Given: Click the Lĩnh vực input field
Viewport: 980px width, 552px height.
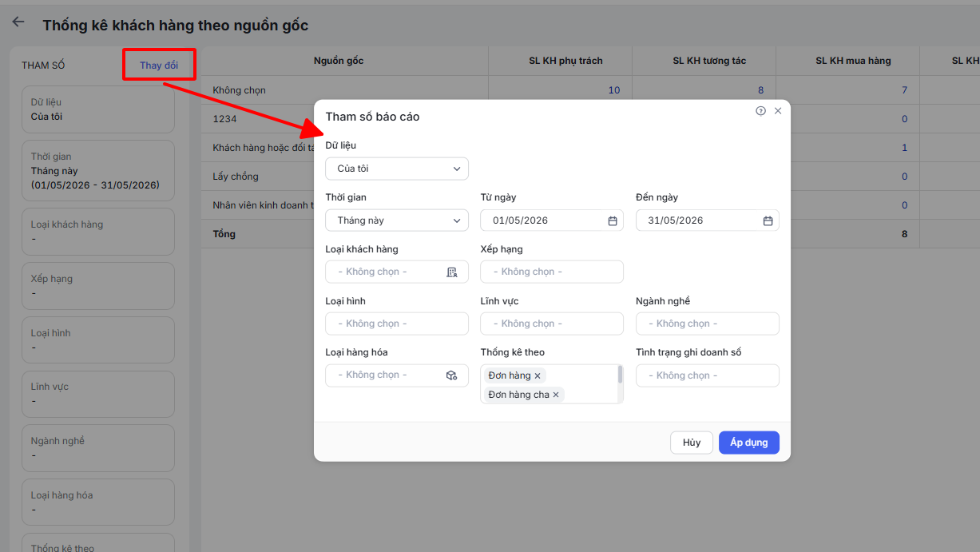Looking at the screenshot, I should 552,324.
